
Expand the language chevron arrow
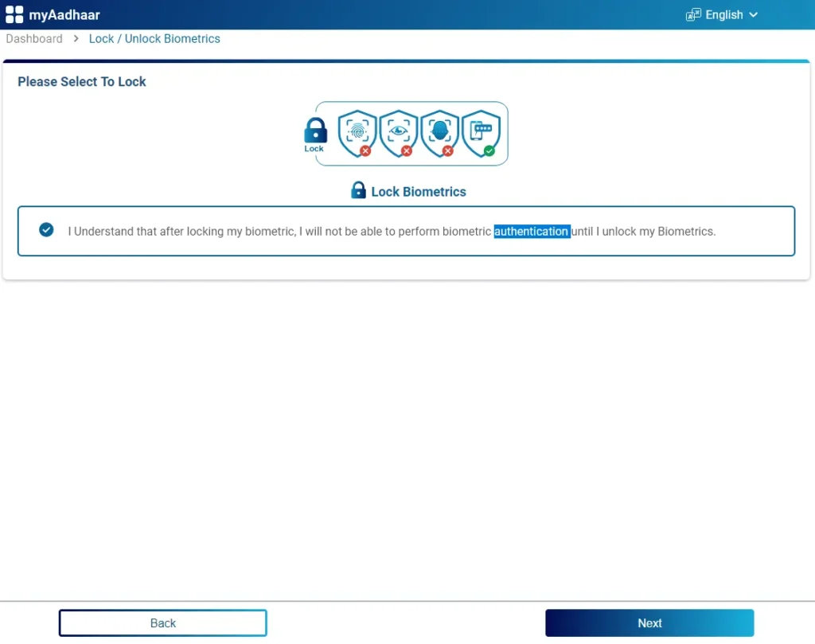pos(753,15)
